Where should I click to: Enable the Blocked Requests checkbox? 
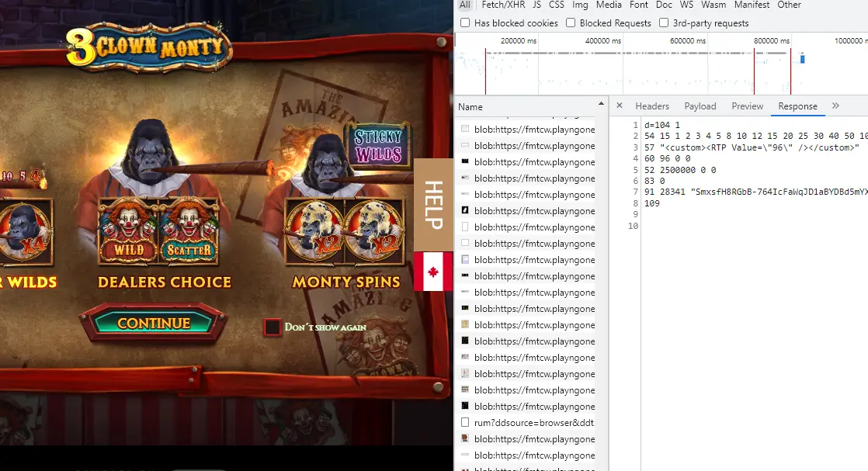[571, 23]
